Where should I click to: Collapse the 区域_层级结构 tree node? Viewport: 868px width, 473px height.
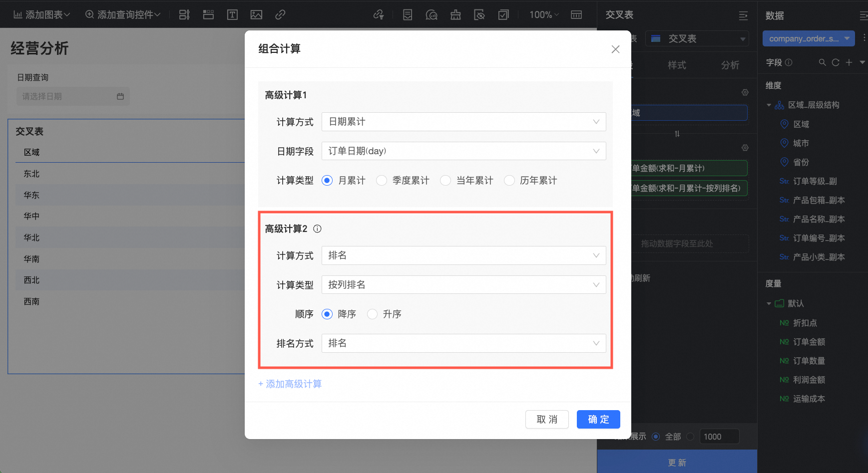coord(769,105)
